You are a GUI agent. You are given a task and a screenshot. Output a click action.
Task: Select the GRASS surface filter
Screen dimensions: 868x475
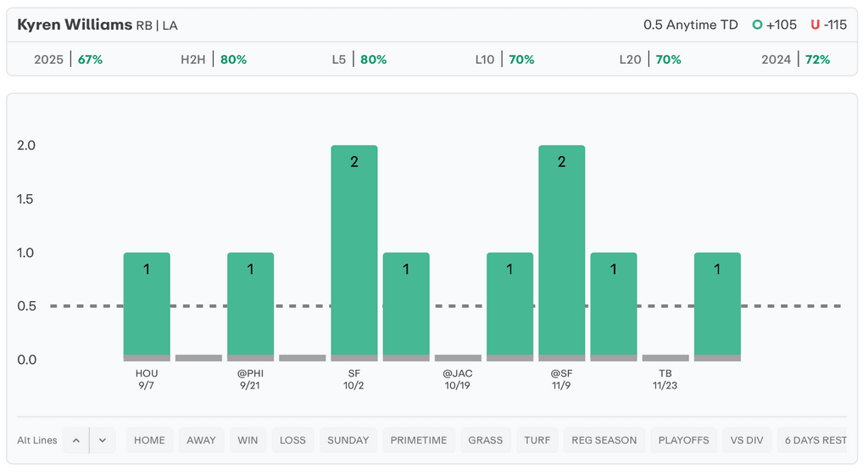point(486,440)
